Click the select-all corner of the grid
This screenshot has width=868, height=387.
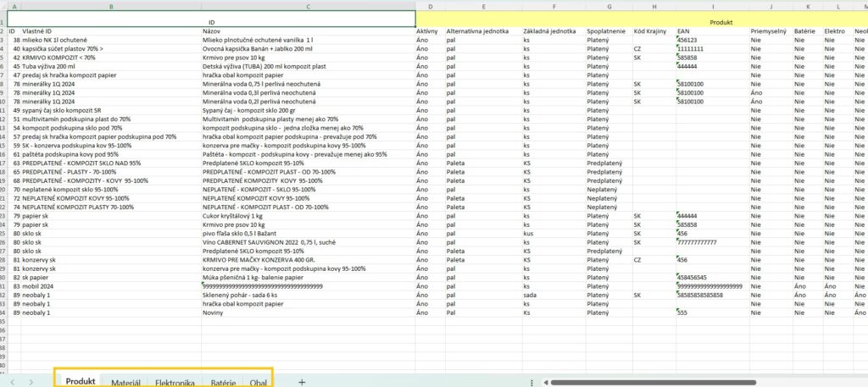3,7
